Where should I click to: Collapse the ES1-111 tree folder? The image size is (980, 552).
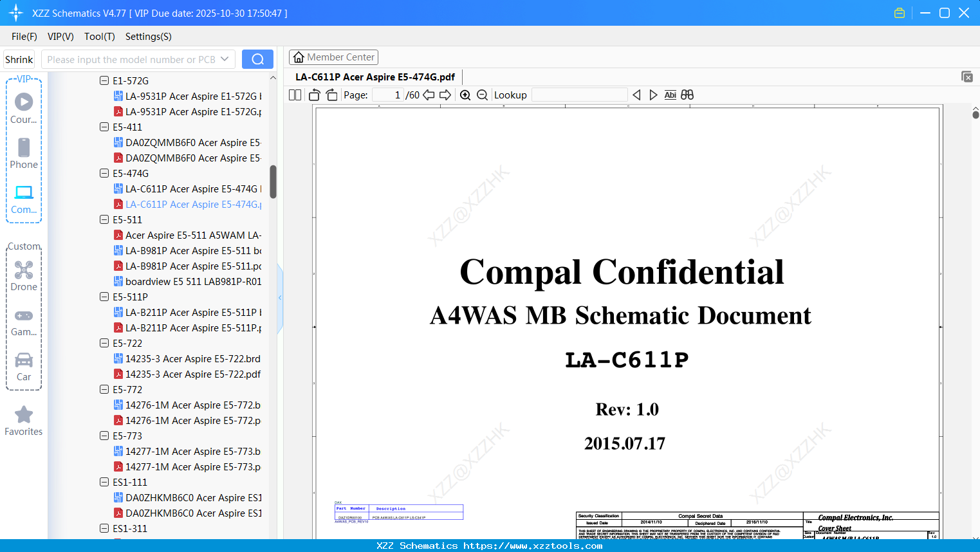point(104,482)
